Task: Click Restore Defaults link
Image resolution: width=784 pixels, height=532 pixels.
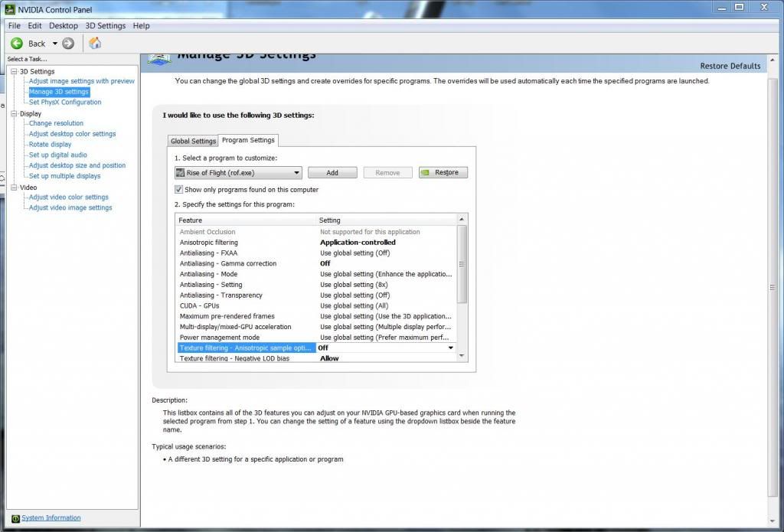Action: [730, 66]
